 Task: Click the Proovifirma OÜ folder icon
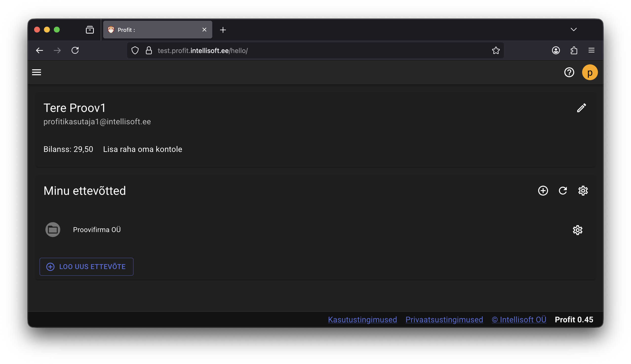(x=53, y=230)
